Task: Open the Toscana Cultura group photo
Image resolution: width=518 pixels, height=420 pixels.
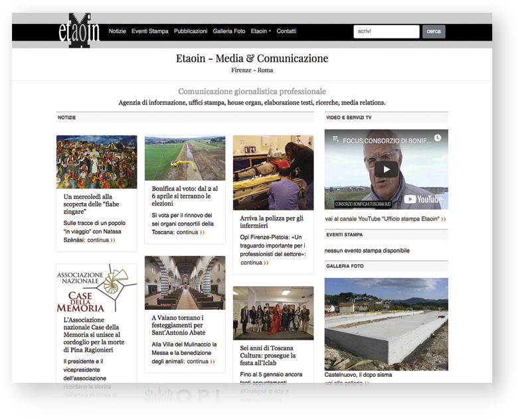Action: click(273, 313)
